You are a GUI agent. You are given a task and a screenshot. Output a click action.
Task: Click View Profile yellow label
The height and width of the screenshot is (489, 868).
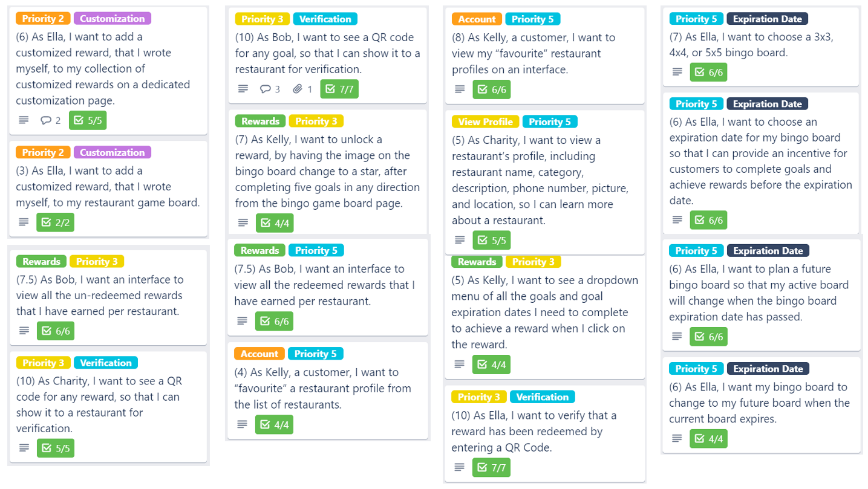click(x=485, y=121)
